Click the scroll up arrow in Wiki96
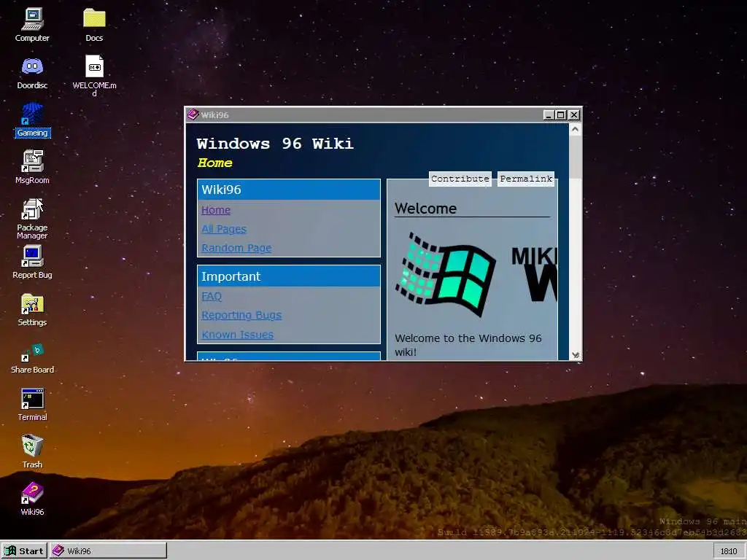Screen dimensions: 747x560 (575, 130)
